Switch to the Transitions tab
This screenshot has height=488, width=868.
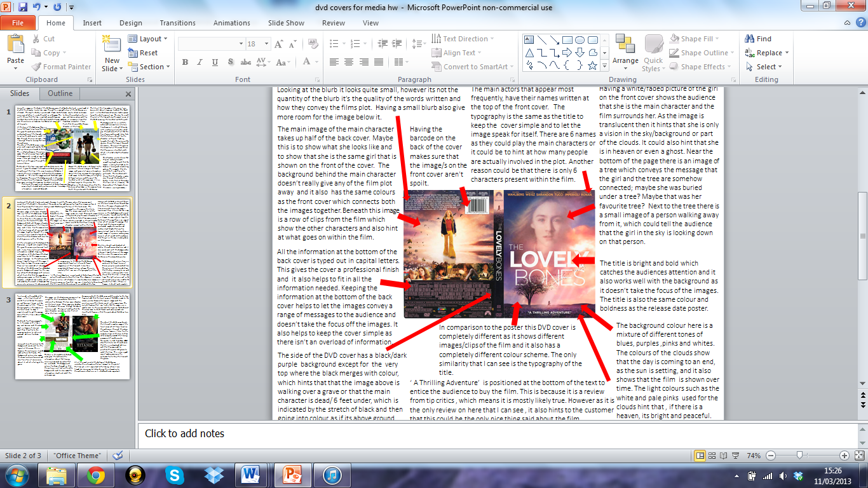(x=178, y=23)
